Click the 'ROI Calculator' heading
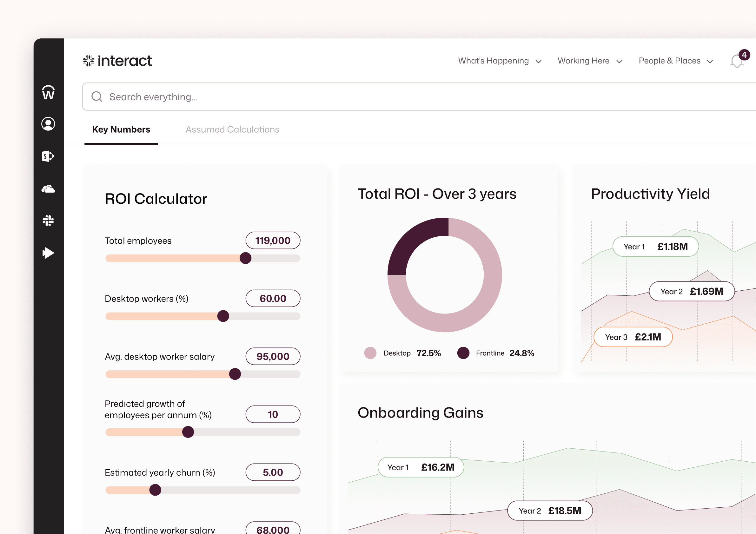 click(x=156, y=199)
